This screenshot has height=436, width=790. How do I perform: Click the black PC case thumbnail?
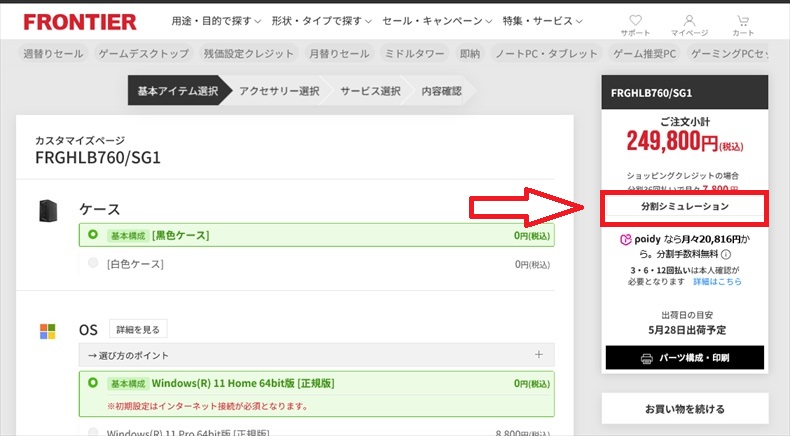click(48, 211)
